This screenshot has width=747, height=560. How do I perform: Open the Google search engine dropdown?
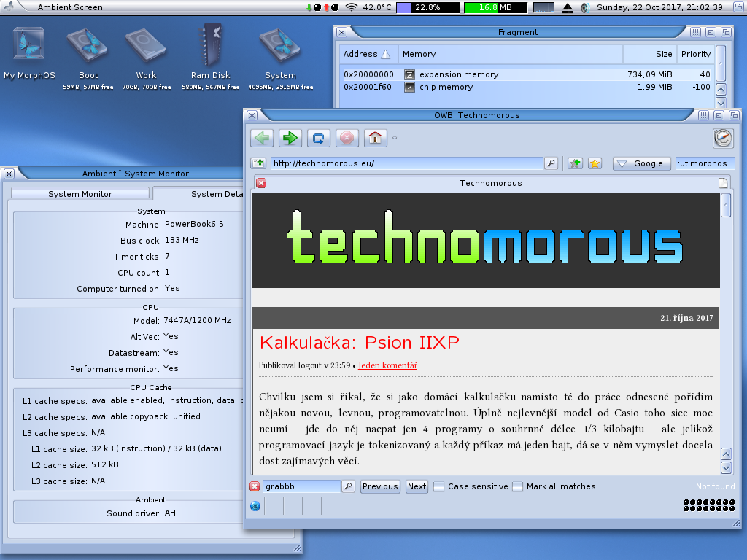[641, 163]
